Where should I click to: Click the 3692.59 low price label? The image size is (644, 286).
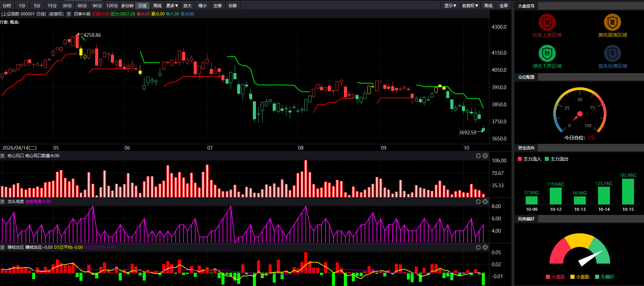click(x=467, y=133)
